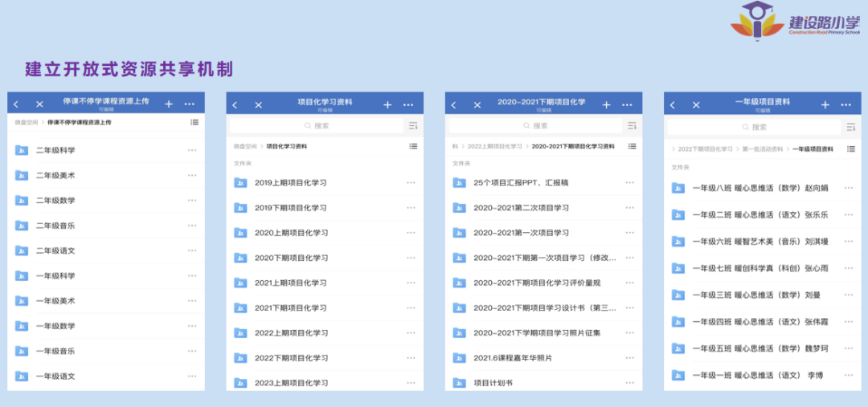Viewport: 868px width, 407px height.
Task: Toggle list view icon in 停课不停学课程资源上传 breadcrumb row
Action: click(x=194, y=123)
